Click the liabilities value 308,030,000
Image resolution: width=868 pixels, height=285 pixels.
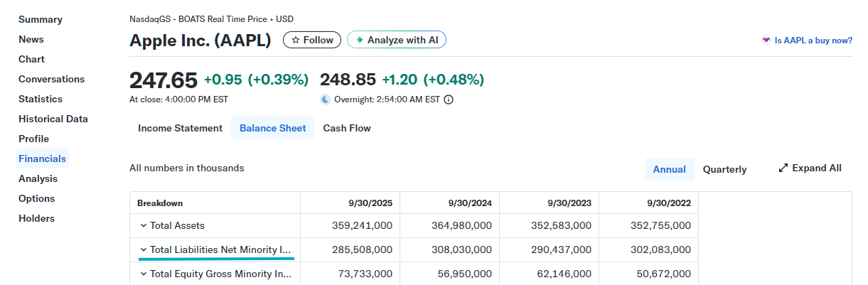pyautogui.click(x=461, y=249)
